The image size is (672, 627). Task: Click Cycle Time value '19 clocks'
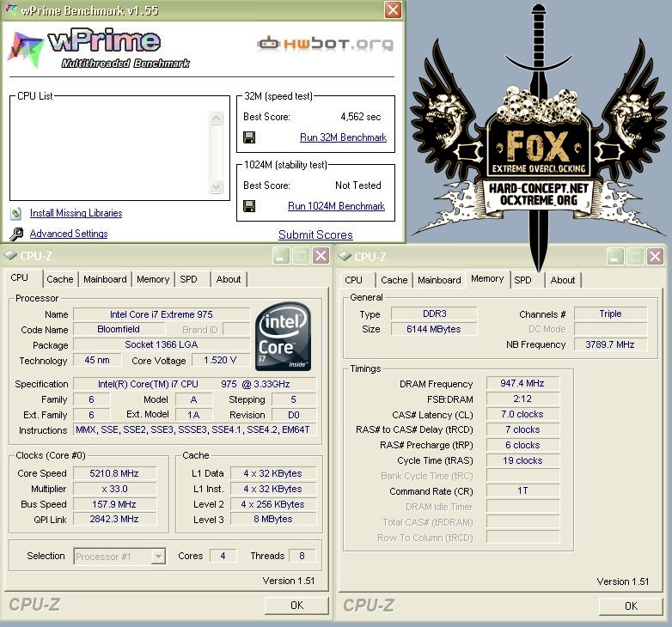[522, 460]
